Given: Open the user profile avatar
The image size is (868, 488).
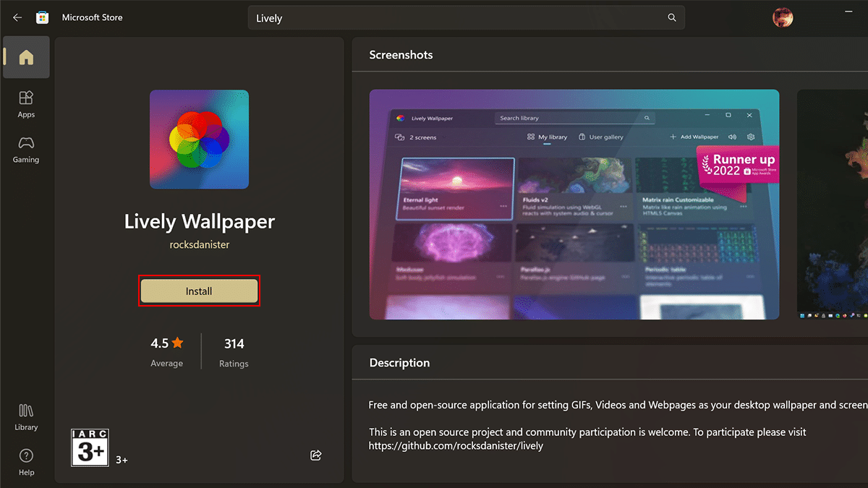Looking at the screenshot, I should click(783, 18).
